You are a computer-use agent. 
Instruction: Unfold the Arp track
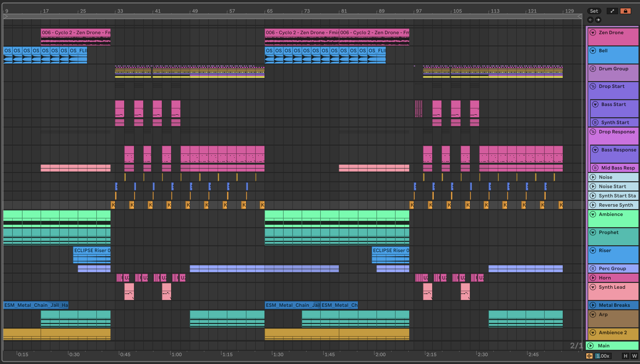click(593, 314)
